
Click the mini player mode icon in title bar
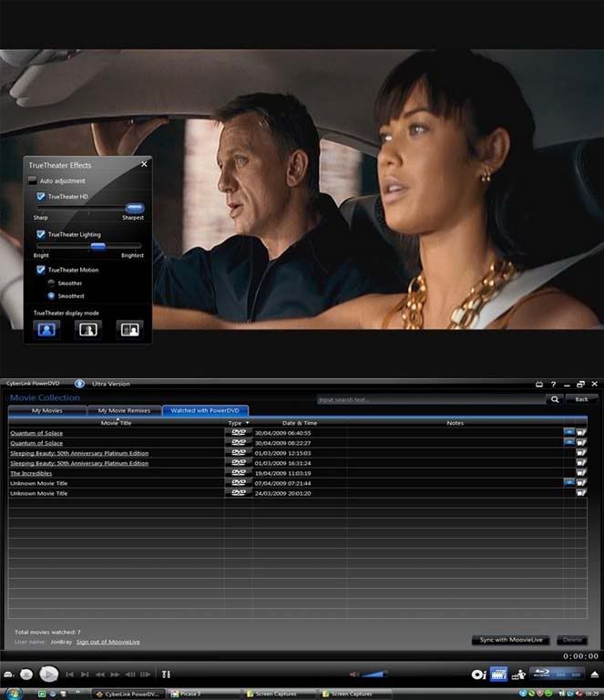click(x=539, y=384)
